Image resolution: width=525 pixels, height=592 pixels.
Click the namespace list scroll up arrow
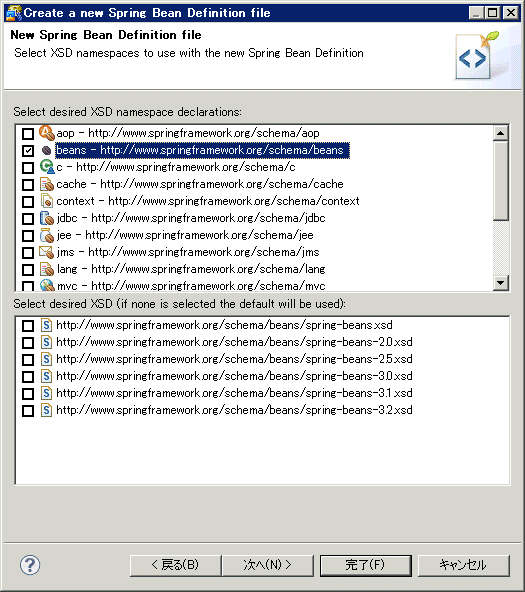click(500, 133)
